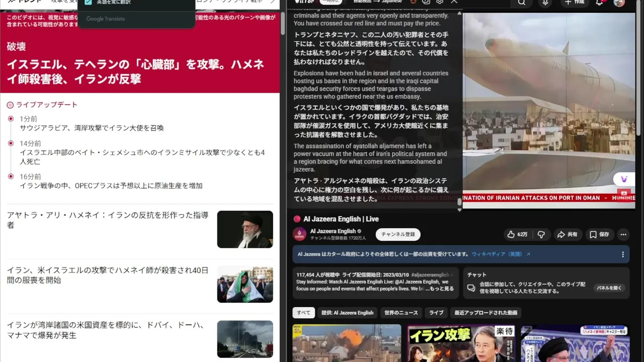644x362 pixels.
Task: Subscribe via チャンネル登録 button
Action: [x=398, y=234]
